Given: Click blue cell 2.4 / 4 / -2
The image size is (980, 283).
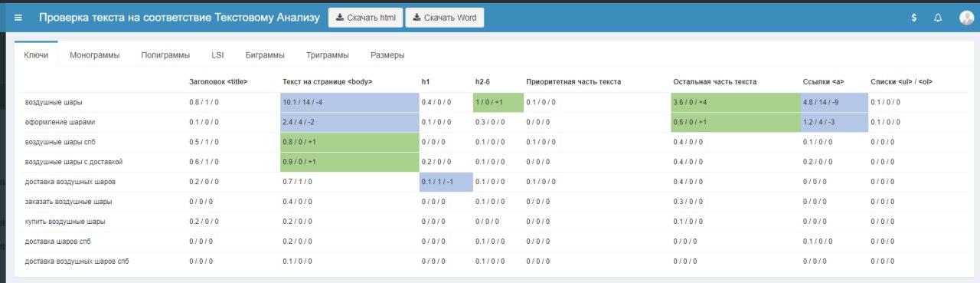Looking at the screenshot, I should pos(350,123).
